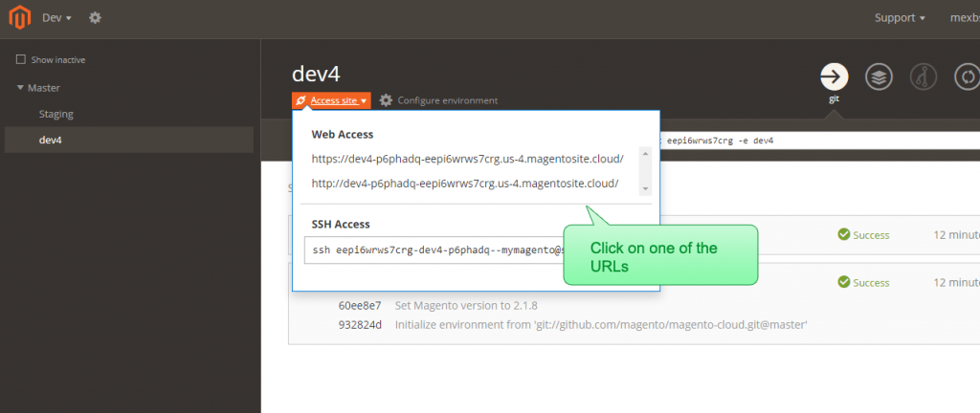Click 'Set Magento version to 2.1.8' commit message
The width and height of the screenshot is (980, 413).
(466, 306)
